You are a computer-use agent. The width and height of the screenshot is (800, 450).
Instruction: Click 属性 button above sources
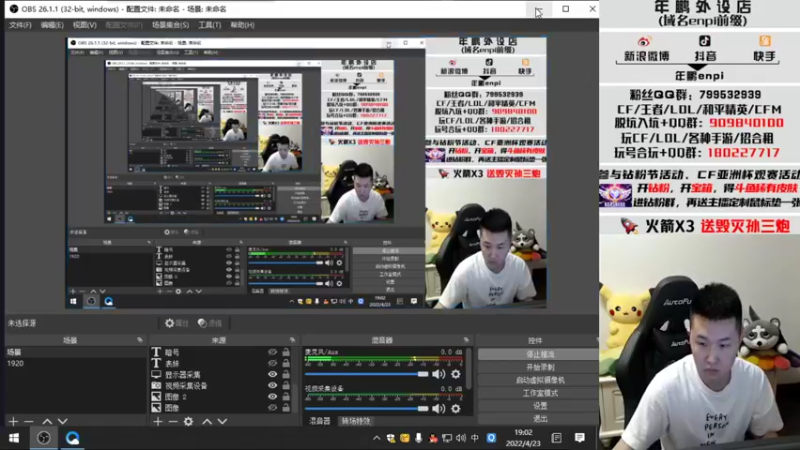tap(177, 323)
